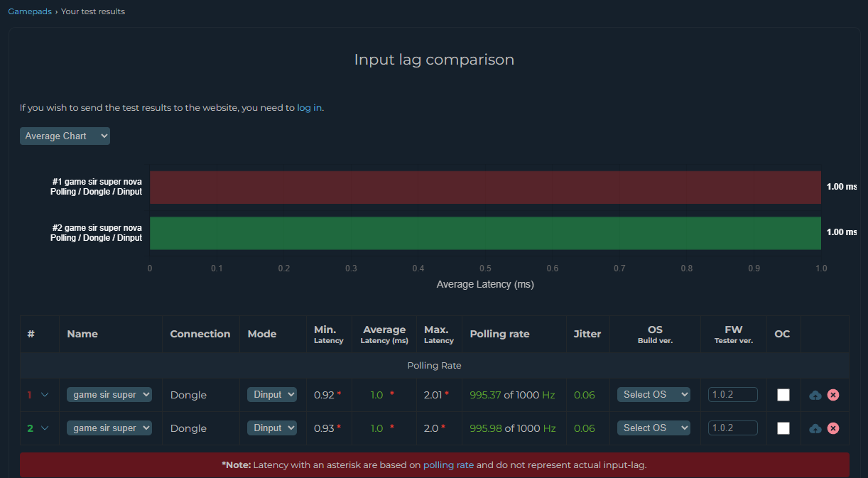The height and width of the screenshot is (478, 868).
Task: Open the Average Chart dropdown
Action: click(65, 136)
